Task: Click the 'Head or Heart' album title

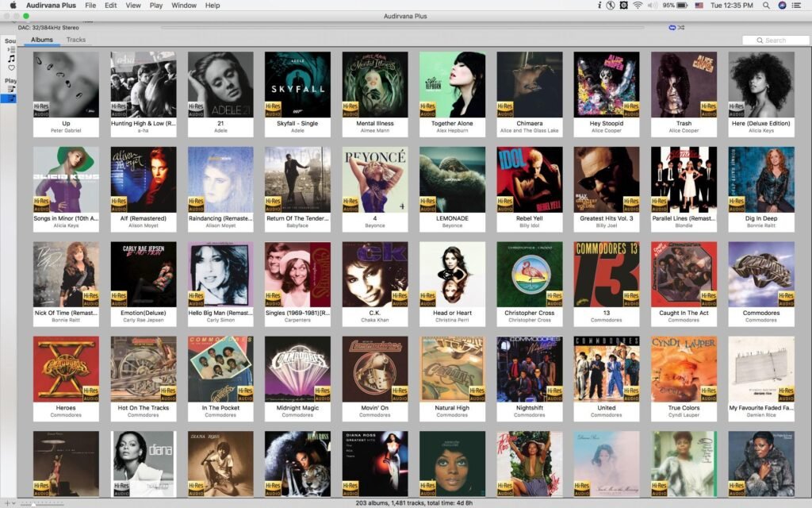Action: pyautogui.click(x=452, y=313)
